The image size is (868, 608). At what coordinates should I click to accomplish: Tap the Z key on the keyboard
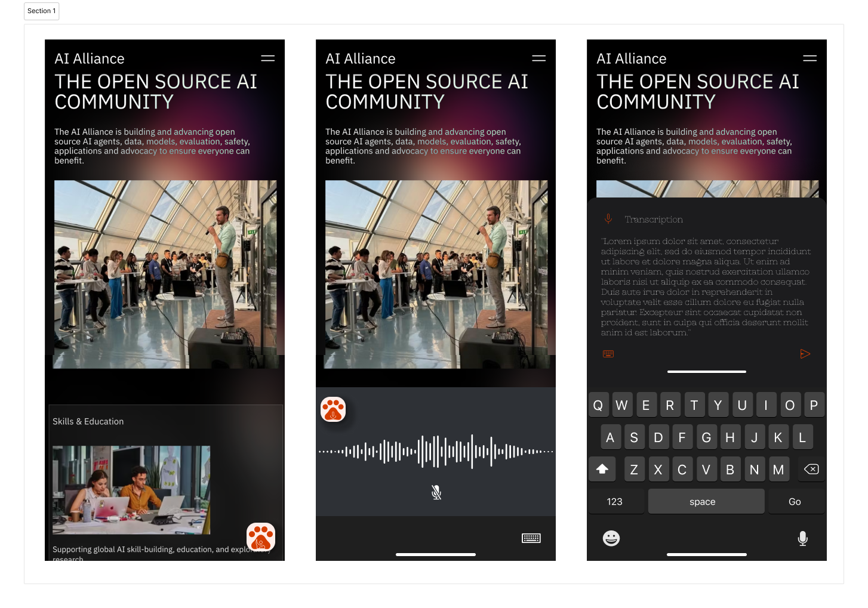(x=634, y=470)
